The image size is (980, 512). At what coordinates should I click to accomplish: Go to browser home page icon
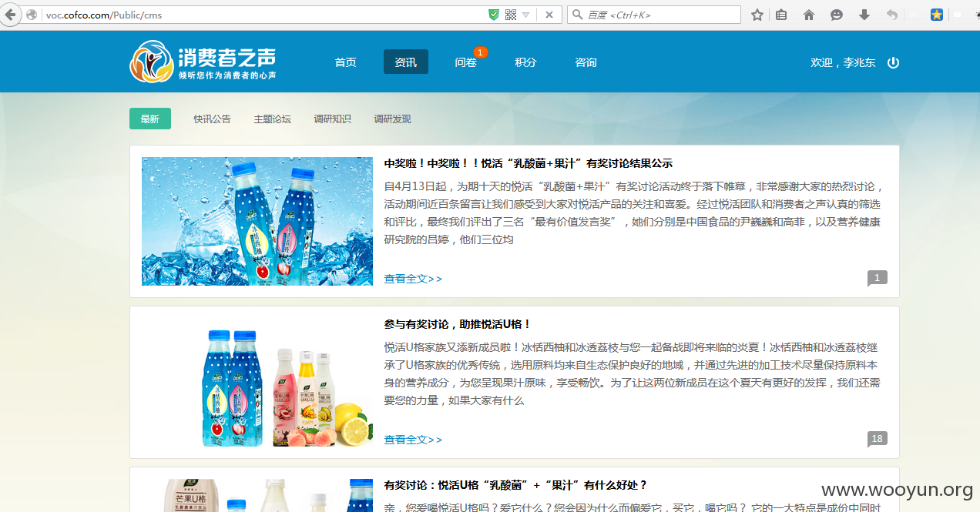[809, 15]
